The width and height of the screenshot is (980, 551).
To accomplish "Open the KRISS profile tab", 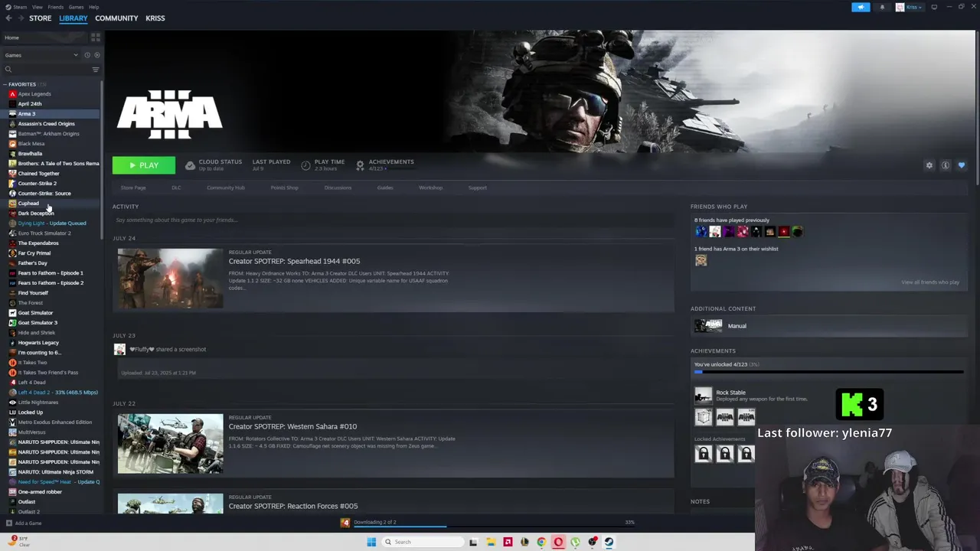I will click(155, 18).
